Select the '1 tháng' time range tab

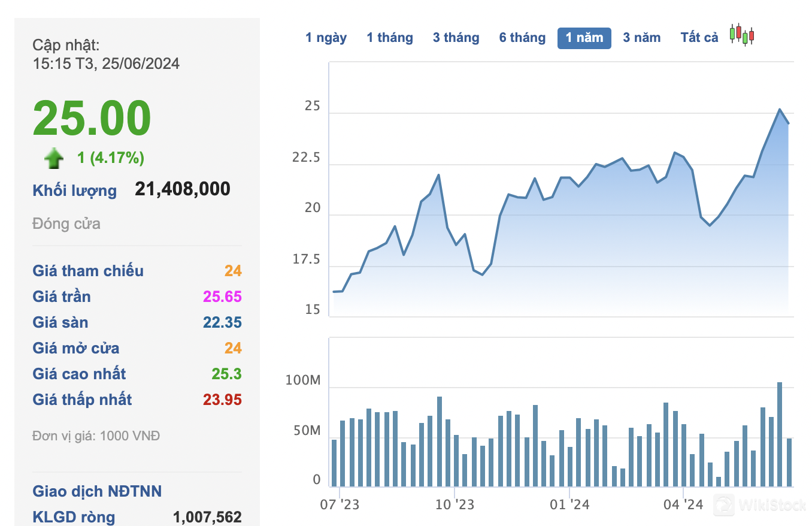[390, 38]
